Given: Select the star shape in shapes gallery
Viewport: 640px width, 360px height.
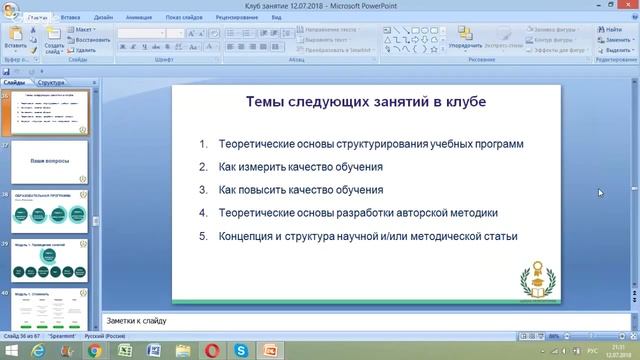Looking at the screenshot, I should coord(434,49).
